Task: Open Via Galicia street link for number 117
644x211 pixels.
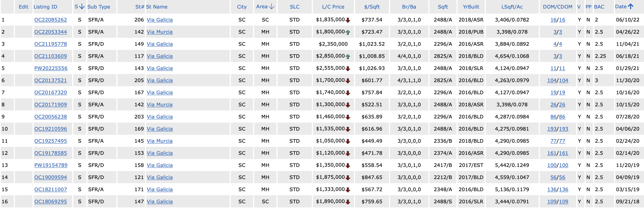Action: (x=160, y=56)
